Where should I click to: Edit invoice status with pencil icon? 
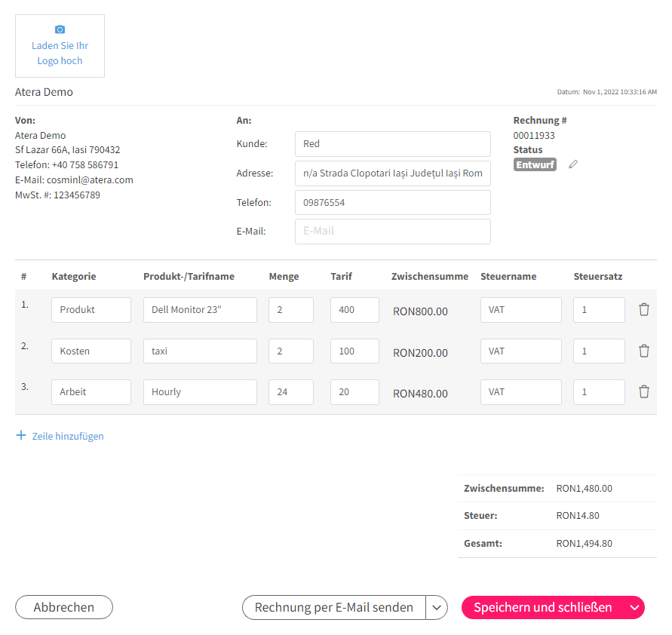[x=573, y=164]
